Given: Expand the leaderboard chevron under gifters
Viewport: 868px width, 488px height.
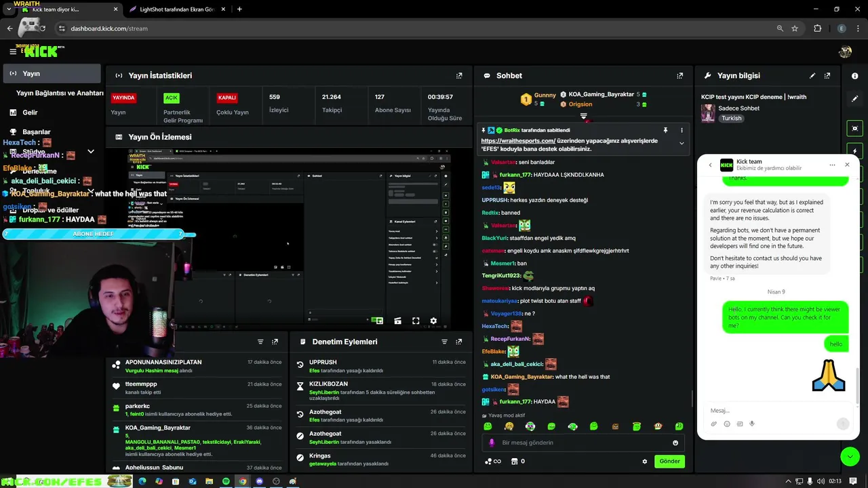Looking at the screenshot, I should 583,116.
